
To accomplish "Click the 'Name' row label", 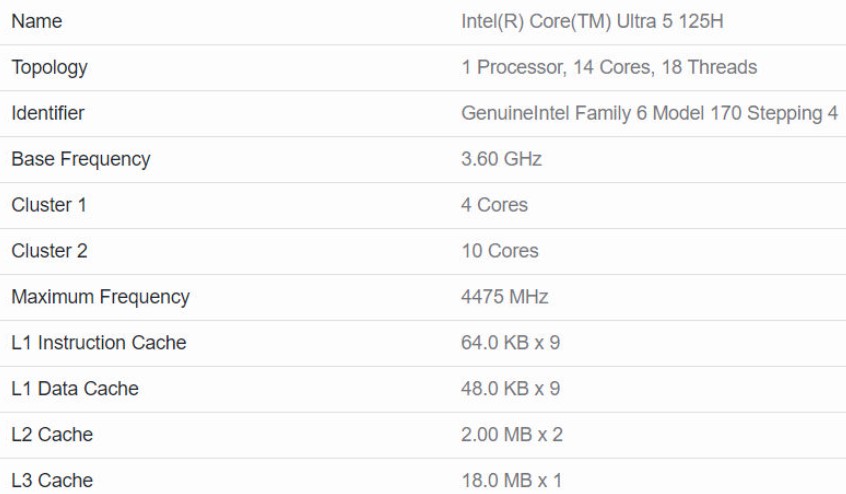I will (36, 21).
